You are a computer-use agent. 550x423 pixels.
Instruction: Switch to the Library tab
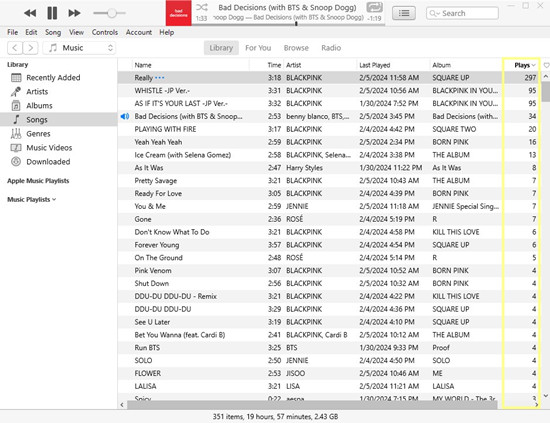click(x=221, y=48)
